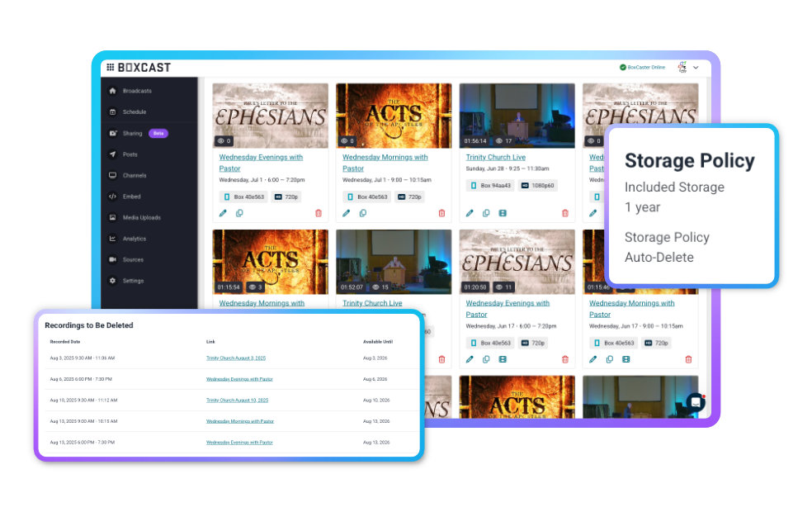812x512 pixels.
Task: Click Acts thumbnail of Wednesday Mornings Jul 1
Action: 394,116
